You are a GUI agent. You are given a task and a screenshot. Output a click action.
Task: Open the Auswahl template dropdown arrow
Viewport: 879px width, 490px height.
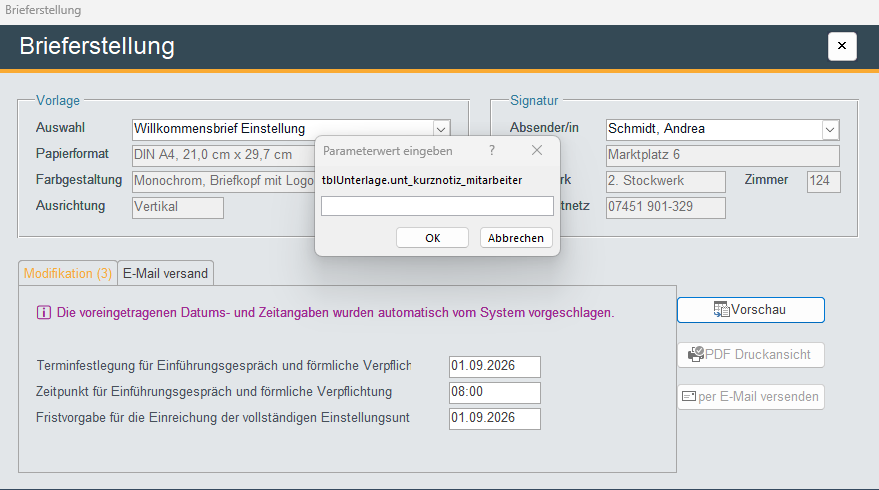point(441,129)
